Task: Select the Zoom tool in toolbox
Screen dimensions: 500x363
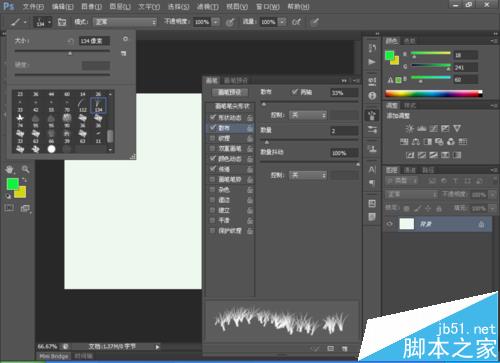Action: pos(25,169)
